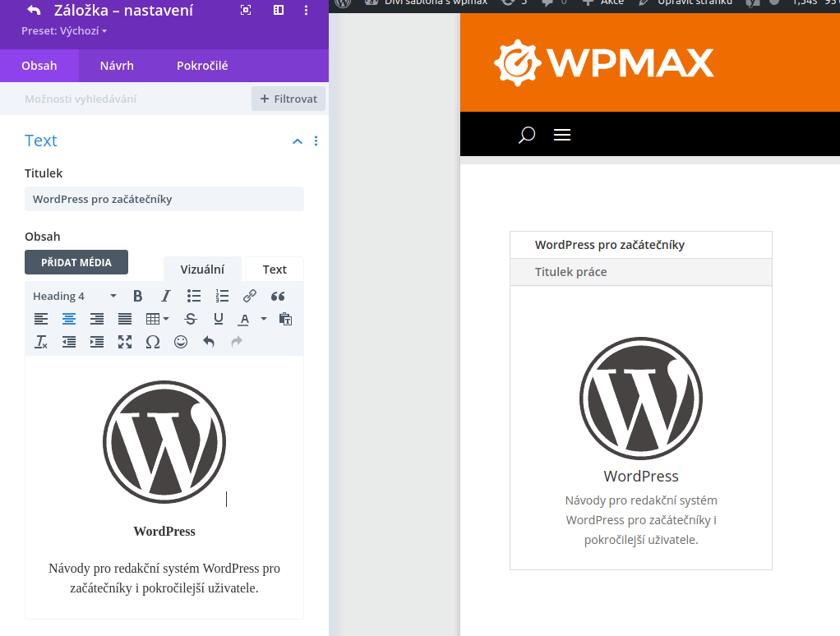Increase indent of the paragraph
The width and height of the screenshot is (840, 636).
coord(97,342)
